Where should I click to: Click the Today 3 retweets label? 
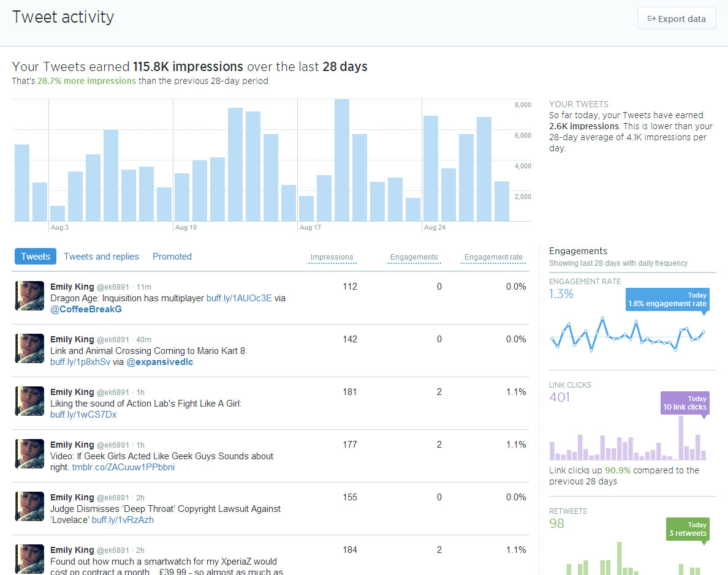687,529
